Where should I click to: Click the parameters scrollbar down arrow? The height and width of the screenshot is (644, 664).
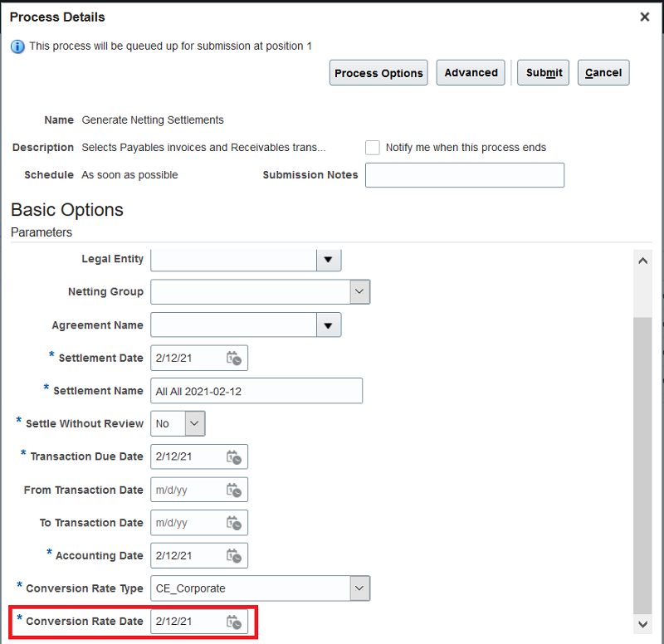pyautogui.click(x=643, y=622)
